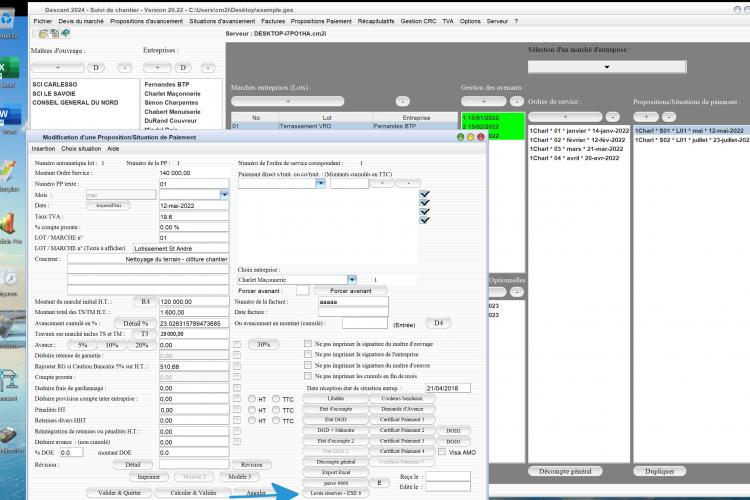Check the Visa AMO checkbox
Screen dimensions: 750x500
(442, 452)
